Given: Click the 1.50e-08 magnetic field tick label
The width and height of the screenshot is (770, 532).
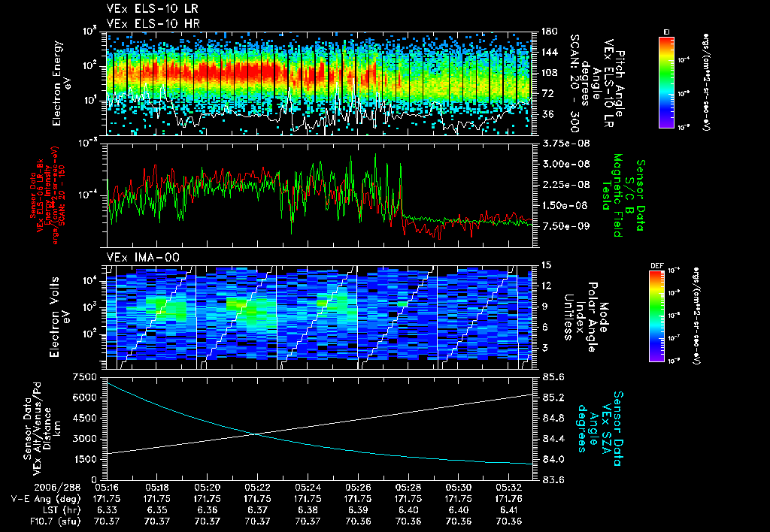Looking at the screenshot, I should [x=565, y=205].
